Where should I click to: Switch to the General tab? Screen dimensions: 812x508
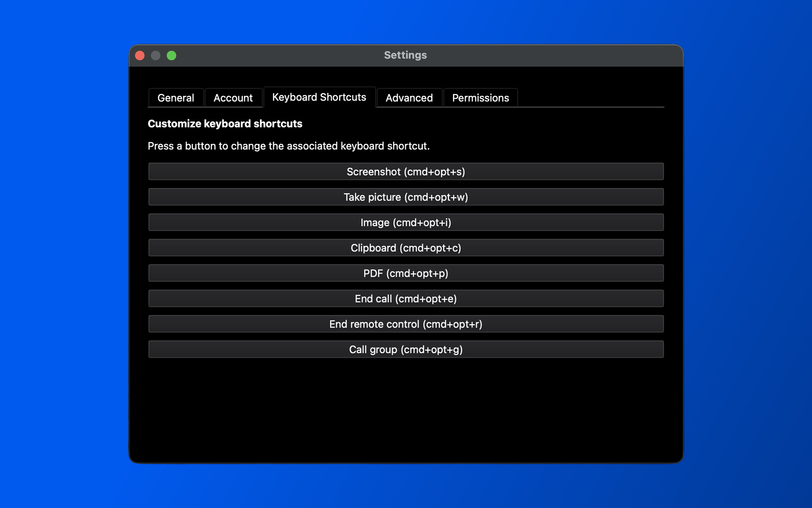coord(176,97)
